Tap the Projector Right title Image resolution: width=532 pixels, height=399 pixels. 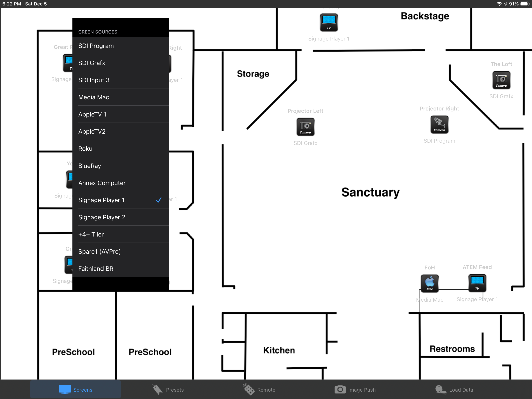coord(439,109)
